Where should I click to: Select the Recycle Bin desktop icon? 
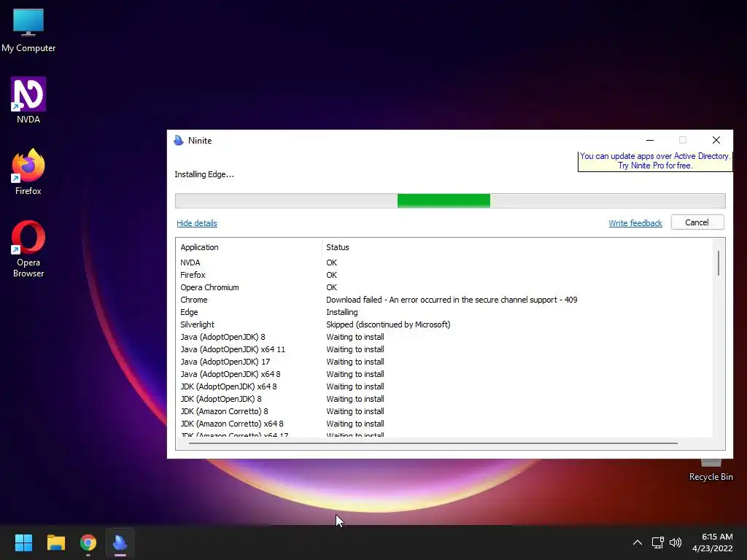[x=711, y=471]
